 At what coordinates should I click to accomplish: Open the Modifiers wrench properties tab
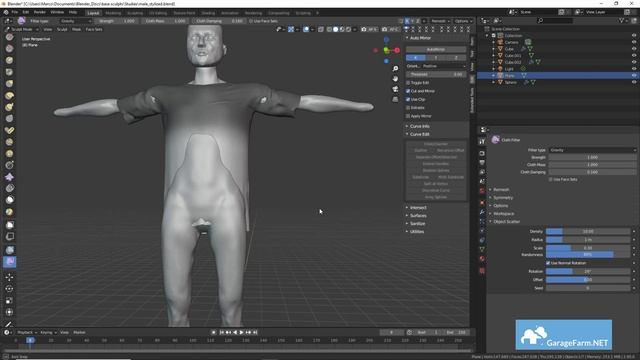pyautogui.click(x=482, y=212)
